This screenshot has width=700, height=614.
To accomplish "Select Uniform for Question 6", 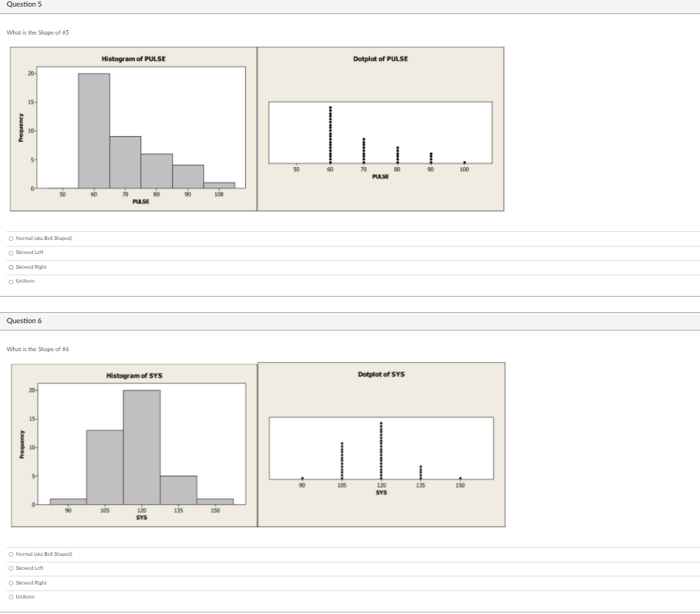I will click(x=10, y=596).
